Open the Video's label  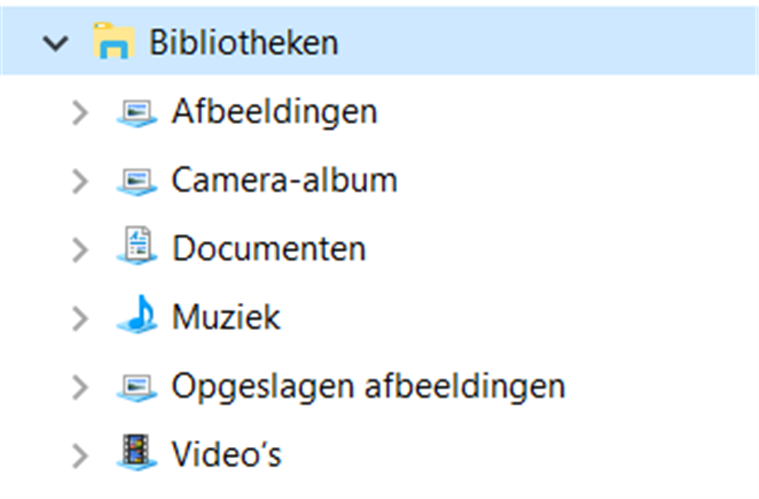[227, 454]
